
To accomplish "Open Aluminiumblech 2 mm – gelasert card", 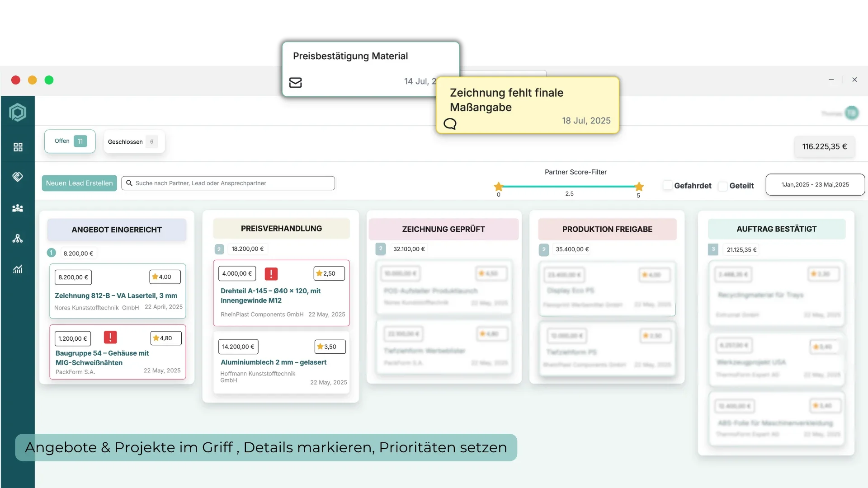I will 274,362.
